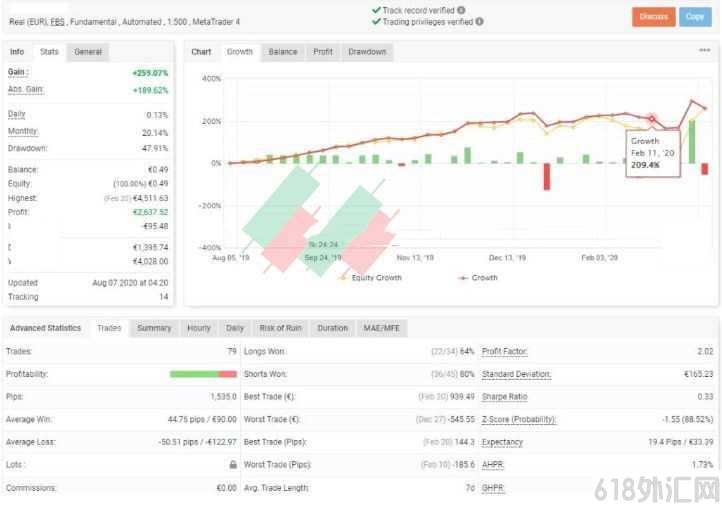Open the MAE/MFE tab
Image resolution: width=722 pixels, height=509 pixels.
382,328
